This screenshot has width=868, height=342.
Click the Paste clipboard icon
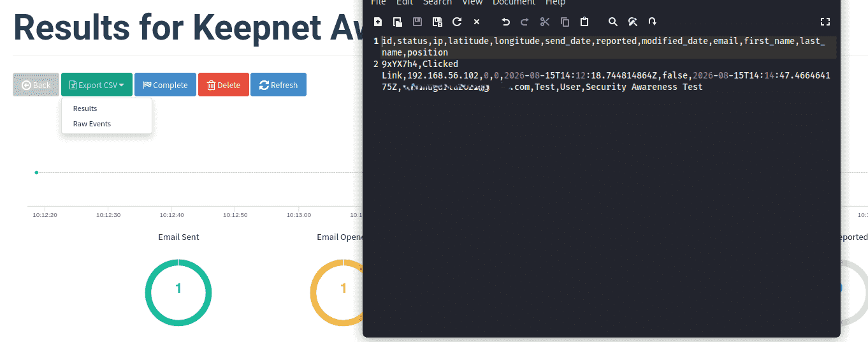584,22
